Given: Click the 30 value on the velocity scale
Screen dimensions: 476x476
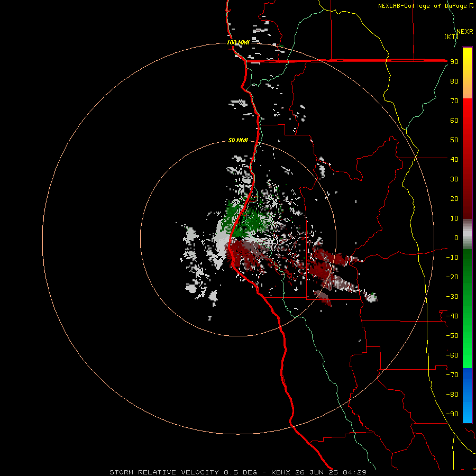Looking at the screenshot, I should tap(454, 179).
